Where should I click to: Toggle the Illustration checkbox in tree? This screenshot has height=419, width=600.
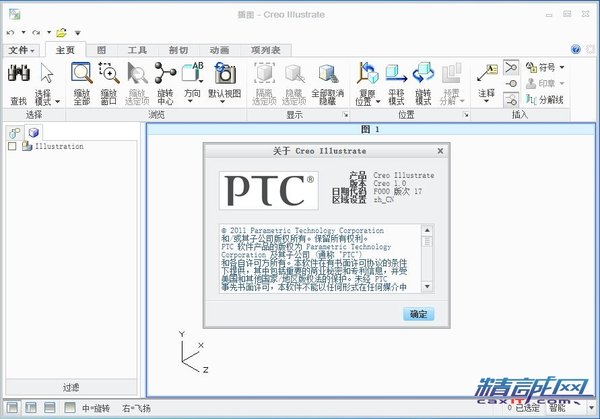(x=12, y=146)
